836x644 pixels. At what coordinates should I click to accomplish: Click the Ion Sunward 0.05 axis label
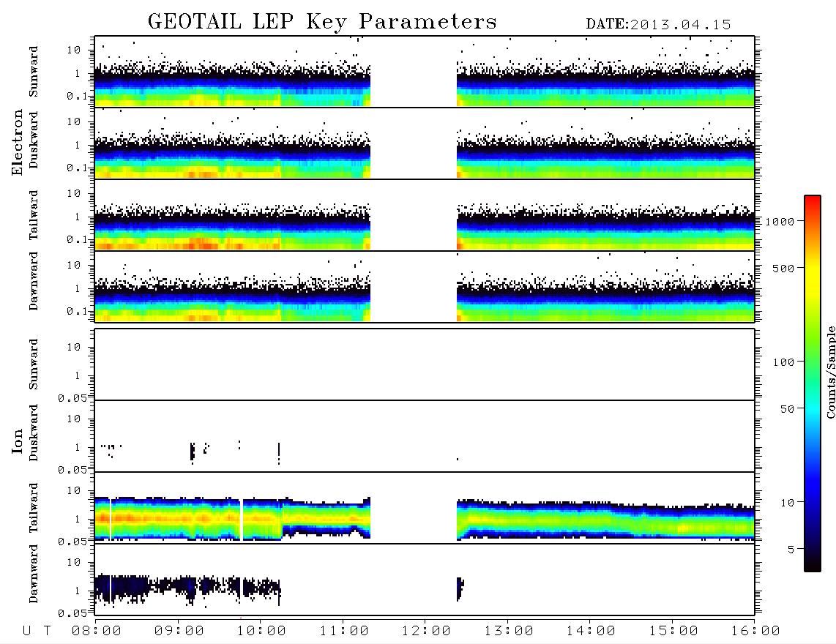pyautogui.click(x=72, y=398)
